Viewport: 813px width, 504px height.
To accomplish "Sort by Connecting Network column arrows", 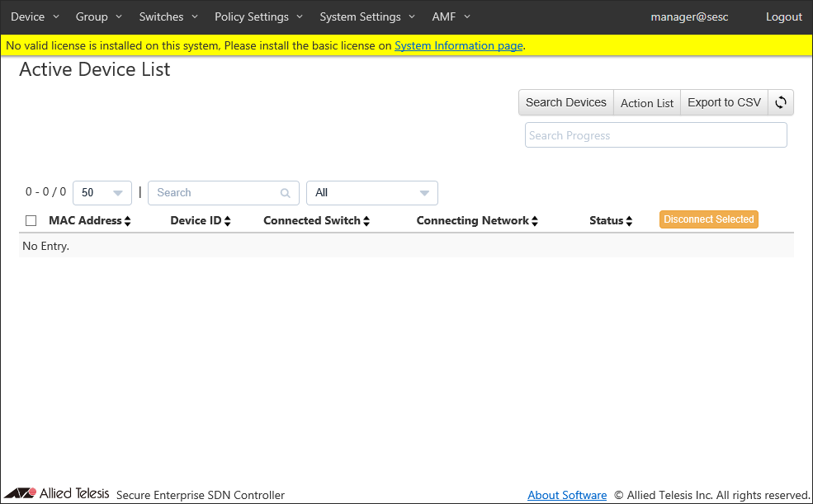I will [x=535, y=221].
